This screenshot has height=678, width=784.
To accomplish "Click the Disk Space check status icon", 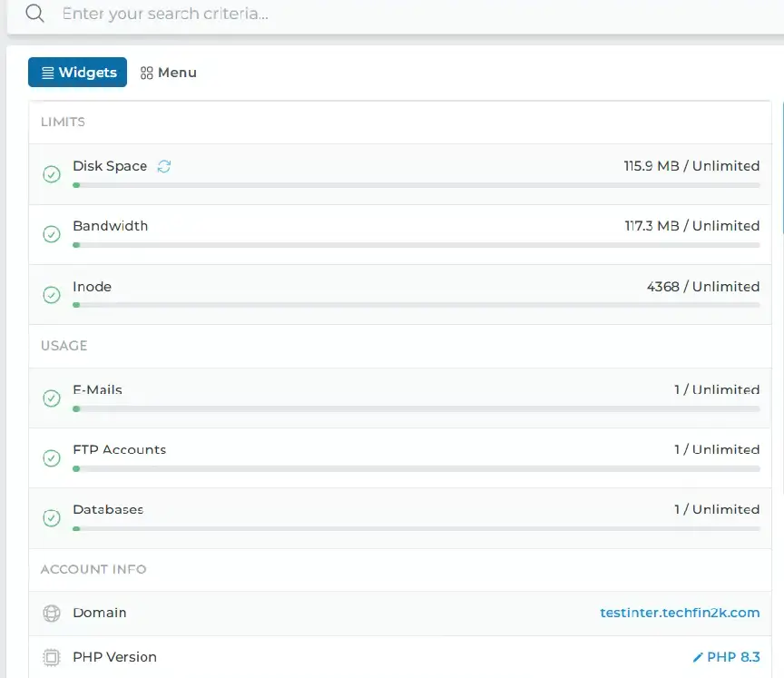I will pyautogui.click(x=52, y=174).
